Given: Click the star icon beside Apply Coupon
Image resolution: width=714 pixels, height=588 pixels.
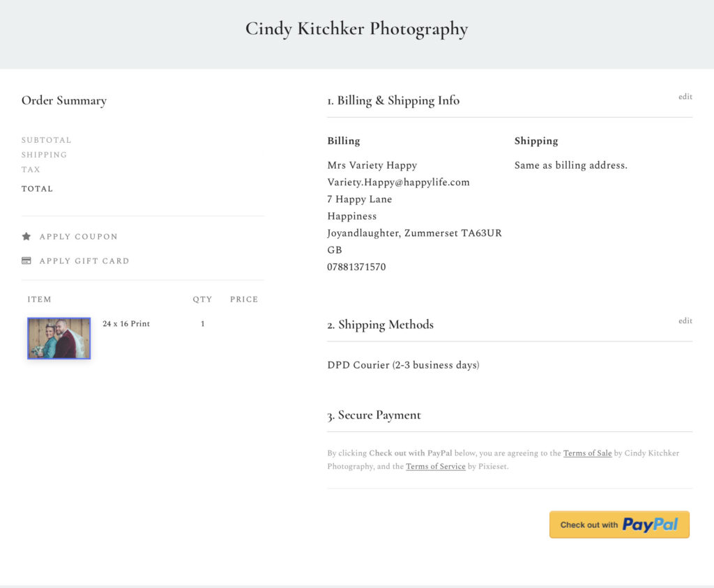Looking at the screenshot, I should [26, 237].
